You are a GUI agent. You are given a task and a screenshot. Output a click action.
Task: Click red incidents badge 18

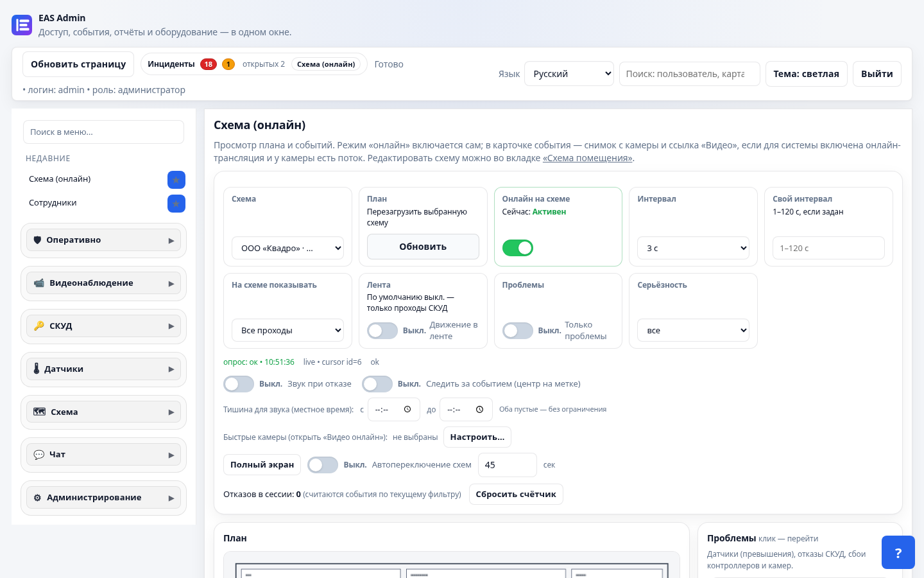click(209, 64)
